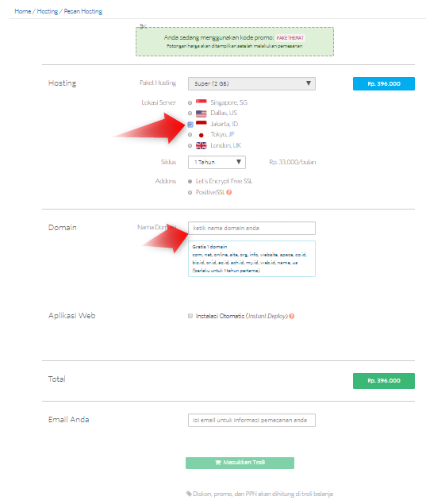Click the Email Anda input field

(251, 420)
